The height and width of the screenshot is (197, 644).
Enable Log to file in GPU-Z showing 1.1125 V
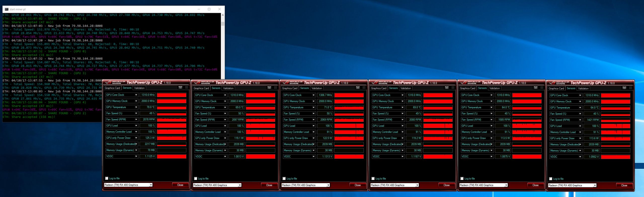107,178
